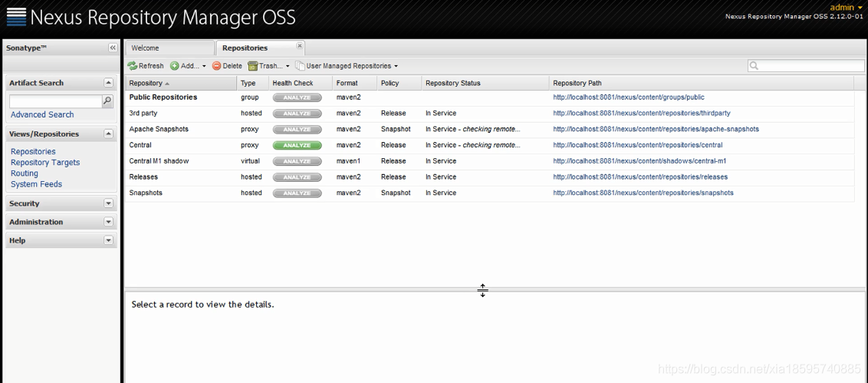Sort by the Repository Path column header
868x383 pixels.
pos(702,83)
